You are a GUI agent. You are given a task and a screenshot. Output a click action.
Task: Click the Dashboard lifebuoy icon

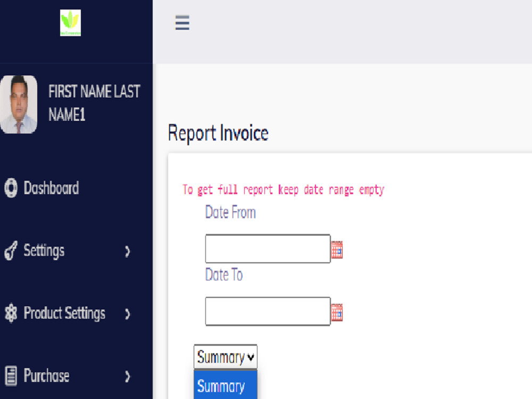11,188
